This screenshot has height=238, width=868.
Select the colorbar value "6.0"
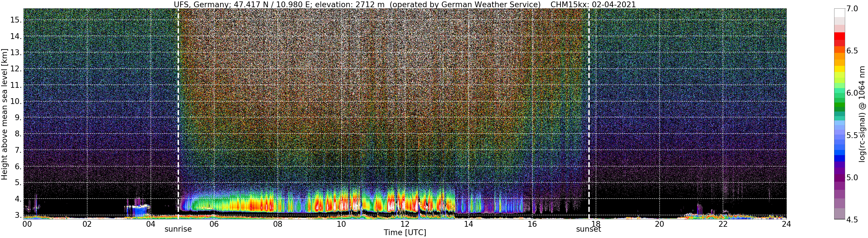point(852,93)
